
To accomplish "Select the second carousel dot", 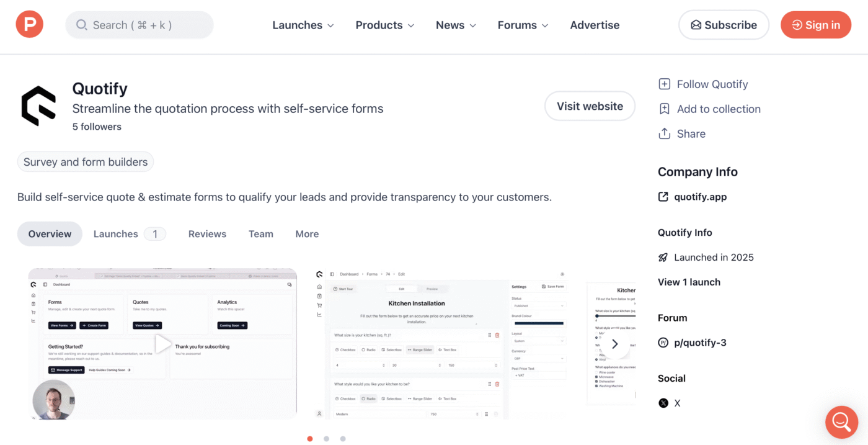I will pos(326,439).
